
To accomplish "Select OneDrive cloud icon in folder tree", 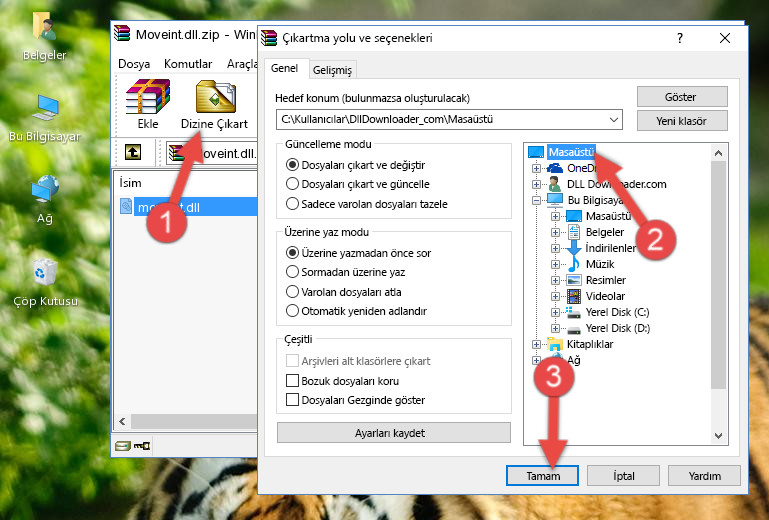I will tap(555, 168).
